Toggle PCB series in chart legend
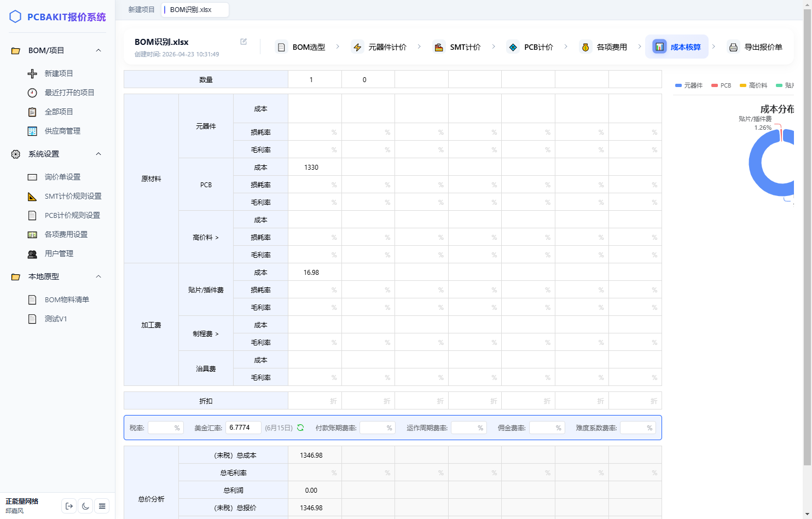 721,85
